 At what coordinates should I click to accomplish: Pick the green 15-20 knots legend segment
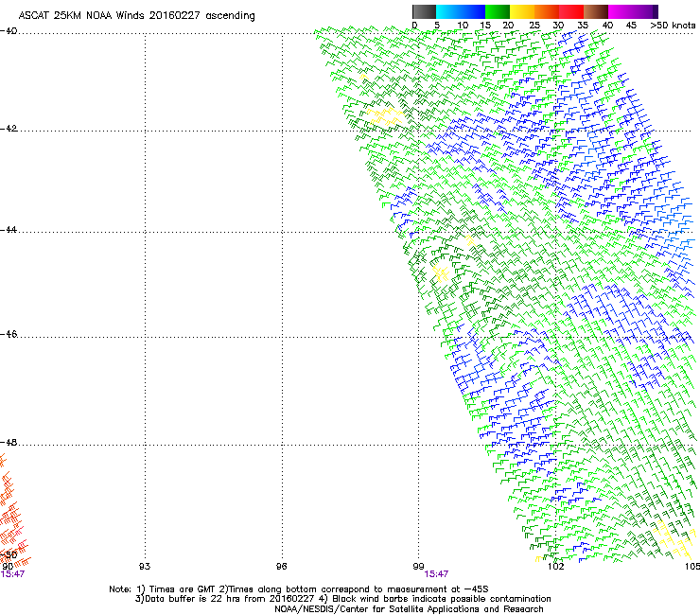(x=498, y=11)
